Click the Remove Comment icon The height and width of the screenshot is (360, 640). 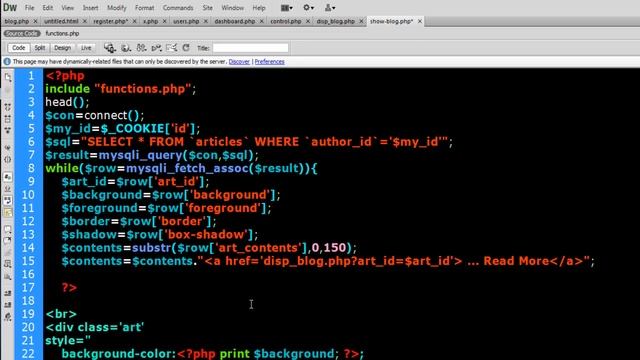(8, 241)
